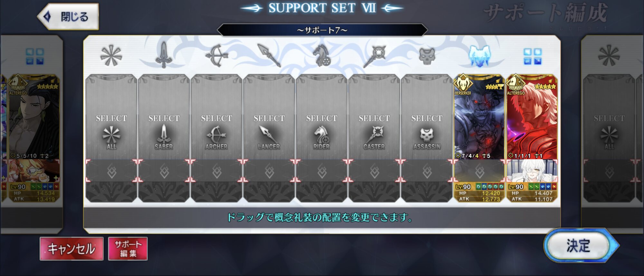Screen dimensions: 644x276
Task: Open the red Alterego servant card
Action: (x=532, y=117)
